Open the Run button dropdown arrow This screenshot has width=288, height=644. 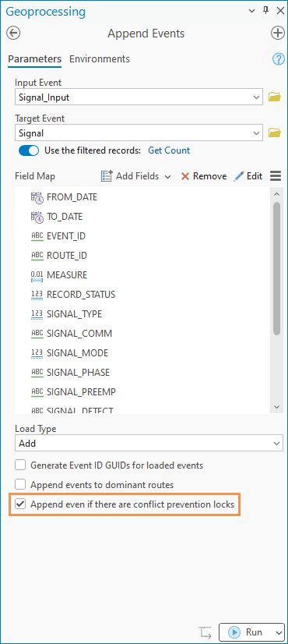[x=279, y=632]
